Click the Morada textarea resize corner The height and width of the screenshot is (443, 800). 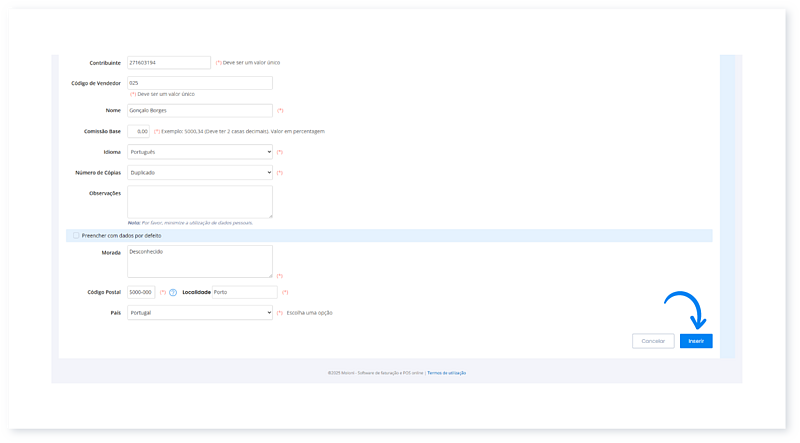tap(270, 275)
